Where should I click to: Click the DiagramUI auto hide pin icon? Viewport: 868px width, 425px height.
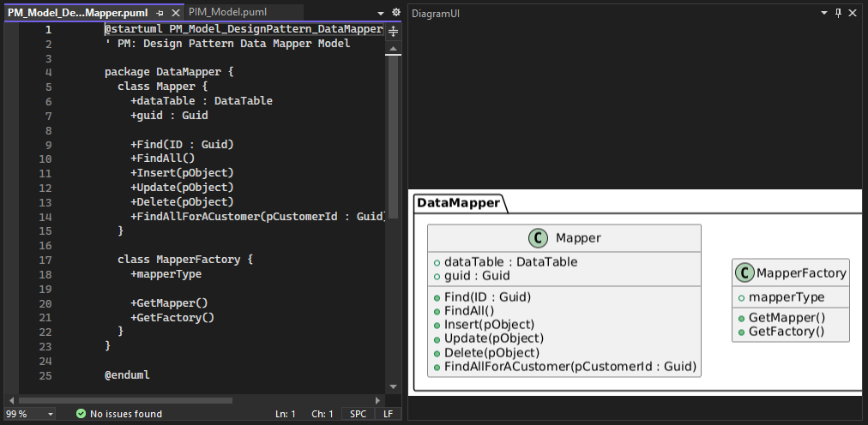(x=839, y=13)
